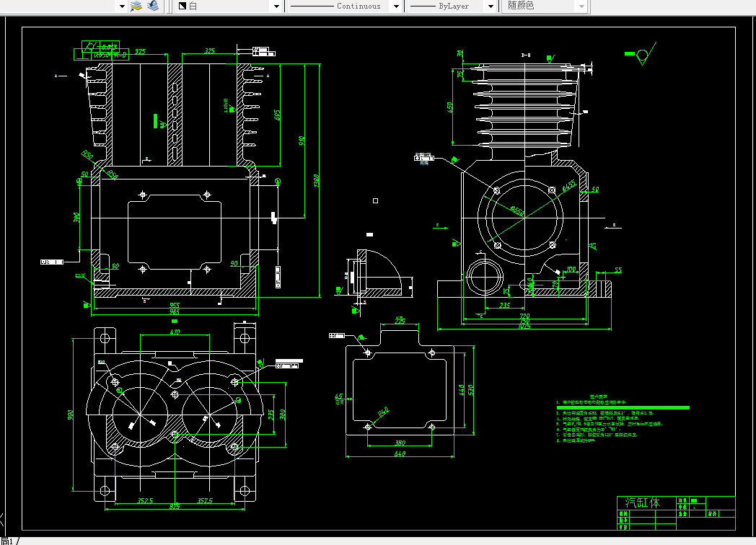
Task: Click Make Object's Layer Current icon
Action: click(x=136, y=6)
